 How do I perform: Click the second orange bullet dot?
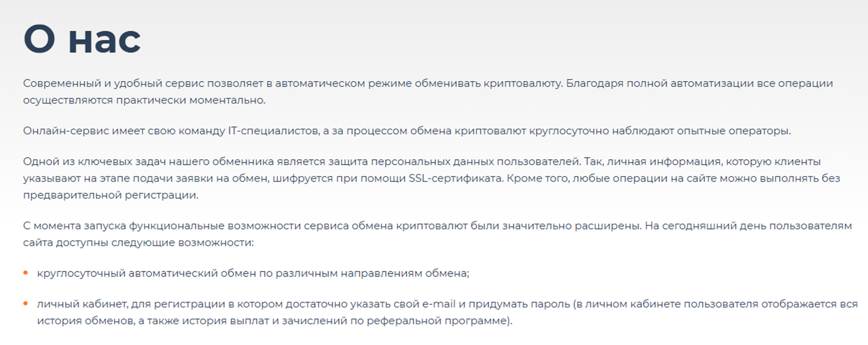25,304
